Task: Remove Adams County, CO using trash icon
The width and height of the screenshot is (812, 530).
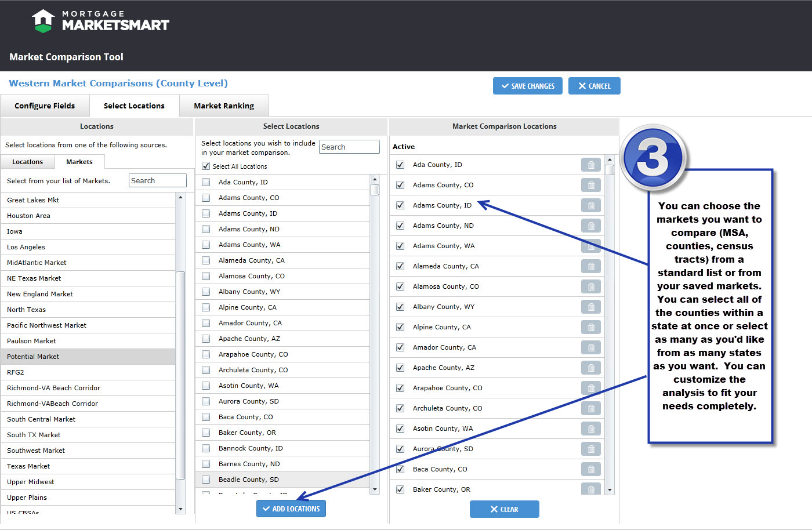Action: (591, 186)
